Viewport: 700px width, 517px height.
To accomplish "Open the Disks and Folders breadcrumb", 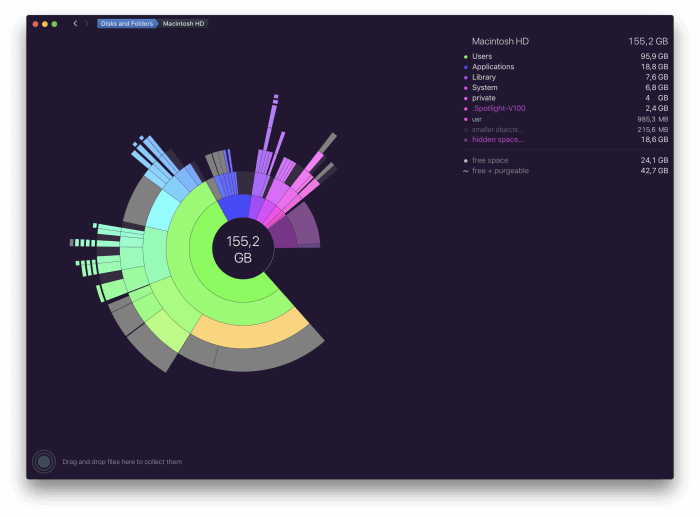I will coord(127,24).
